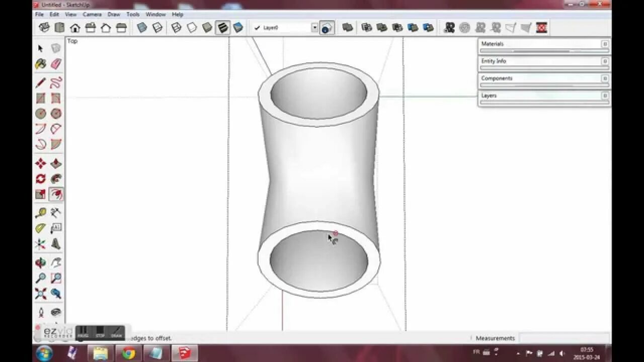644x362 pixels.
Task: Open the Draw menu
Action: [114, 15]
